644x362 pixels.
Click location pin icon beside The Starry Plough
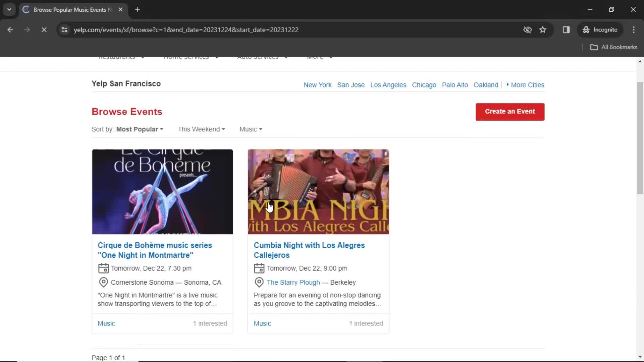pos(259,283)
